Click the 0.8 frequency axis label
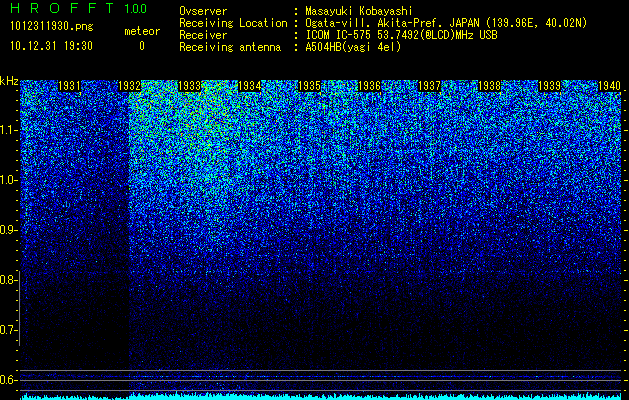 [8, 280]
